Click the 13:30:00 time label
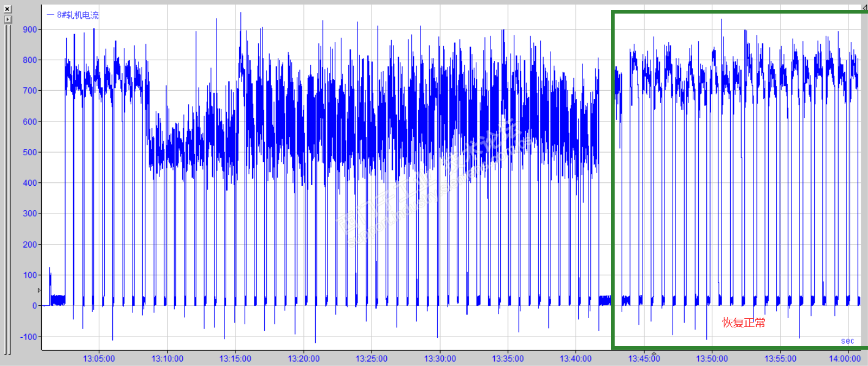868x366 pixels. click(x=439, y=359)
